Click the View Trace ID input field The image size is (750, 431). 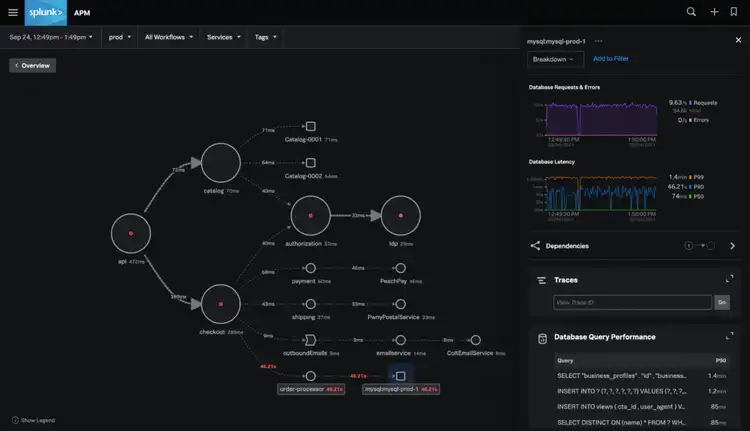pyautogui.click(x=630, y=302)
